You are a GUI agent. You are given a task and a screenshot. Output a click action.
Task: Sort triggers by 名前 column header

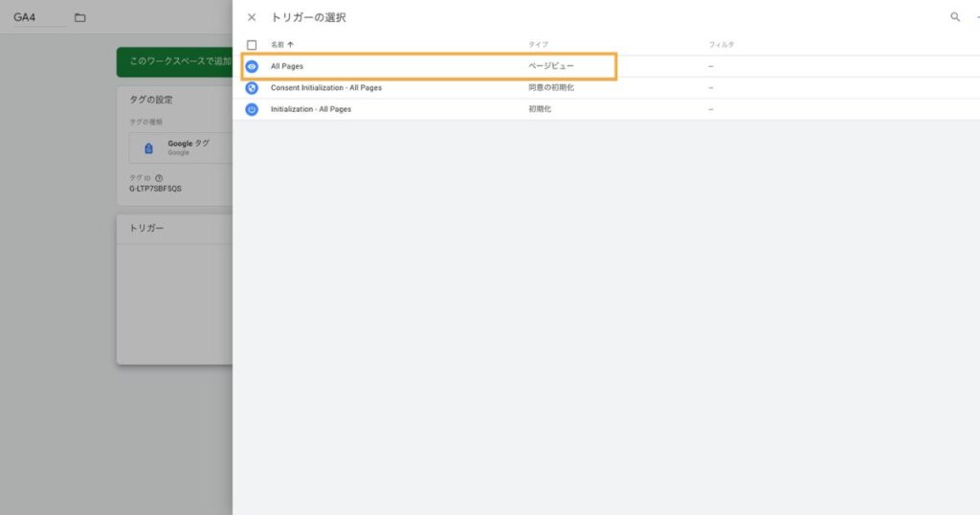pyautogui.click(x=277, y=45)
